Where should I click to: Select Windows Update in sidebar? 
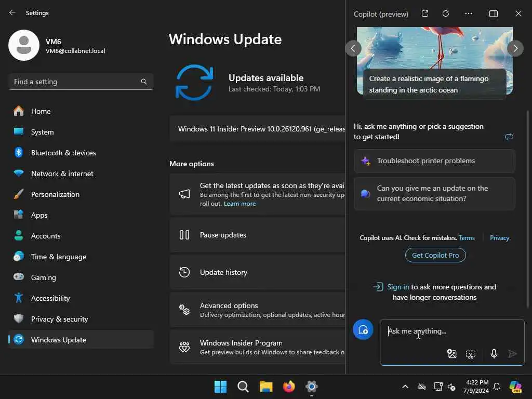[x=81, y=340]
